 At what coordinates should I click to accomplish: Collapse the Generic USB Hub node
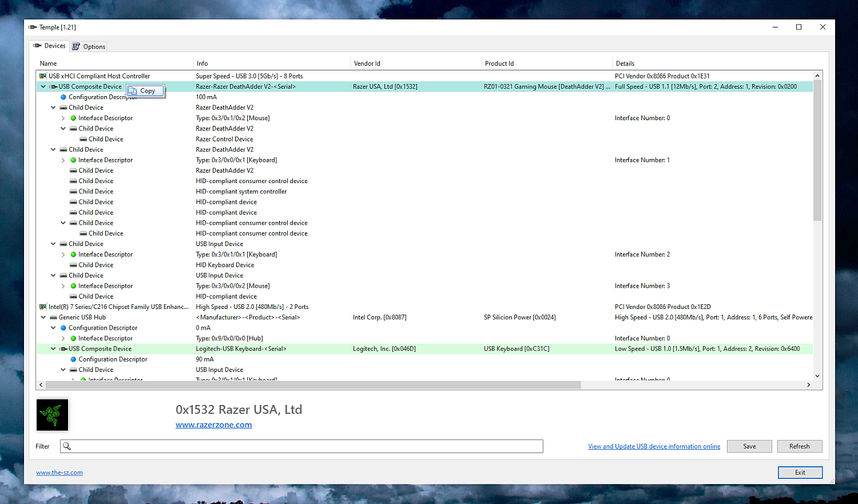click(43, 318)
